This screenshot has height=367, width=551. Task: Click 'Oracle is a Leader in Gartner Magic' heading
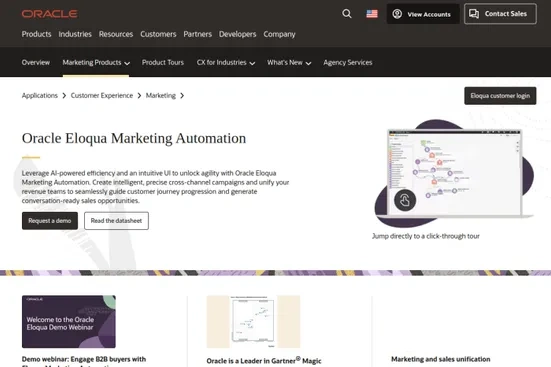pos(264,361)
